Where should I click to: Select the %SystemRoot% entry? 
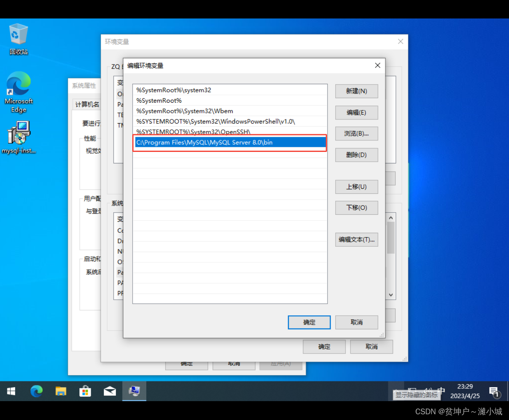click(x=230, y=101)
